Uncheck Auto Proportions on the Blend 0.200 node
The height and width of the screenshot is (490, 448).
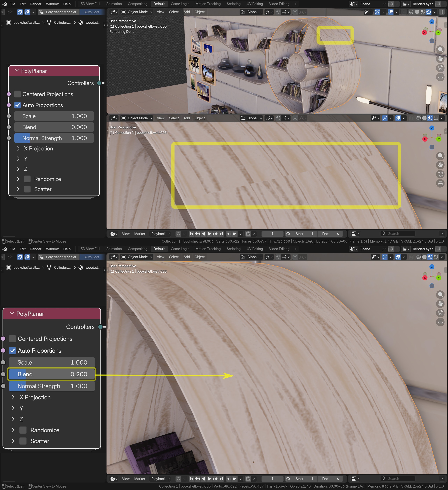12,351
